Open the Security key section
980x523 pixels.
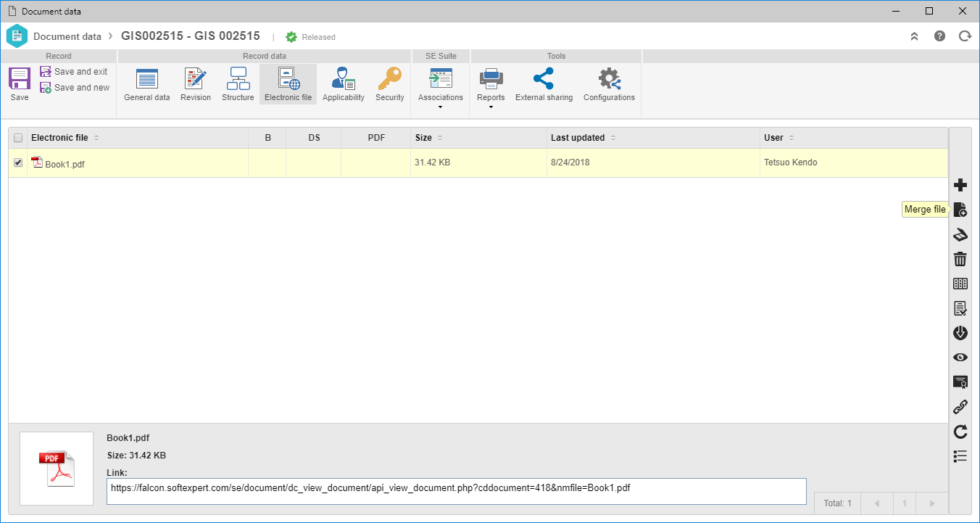(390, 84)
